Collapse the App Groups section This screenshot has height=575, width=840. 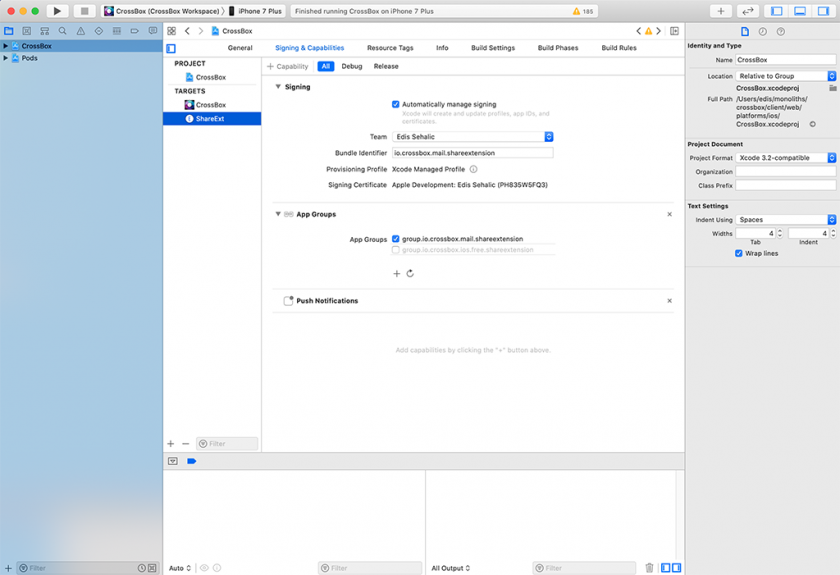click(x=278, y=214)
